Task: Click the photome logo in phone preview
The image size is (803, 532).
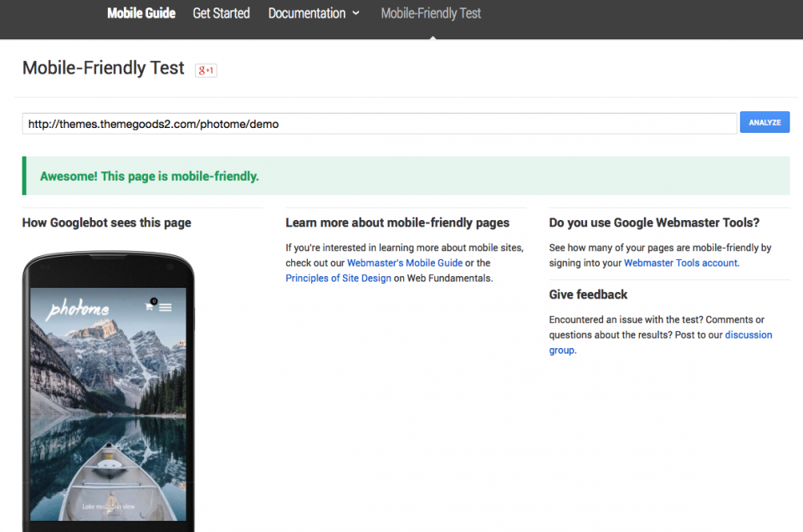Action: pyautogui.click(x=77, y=309)
